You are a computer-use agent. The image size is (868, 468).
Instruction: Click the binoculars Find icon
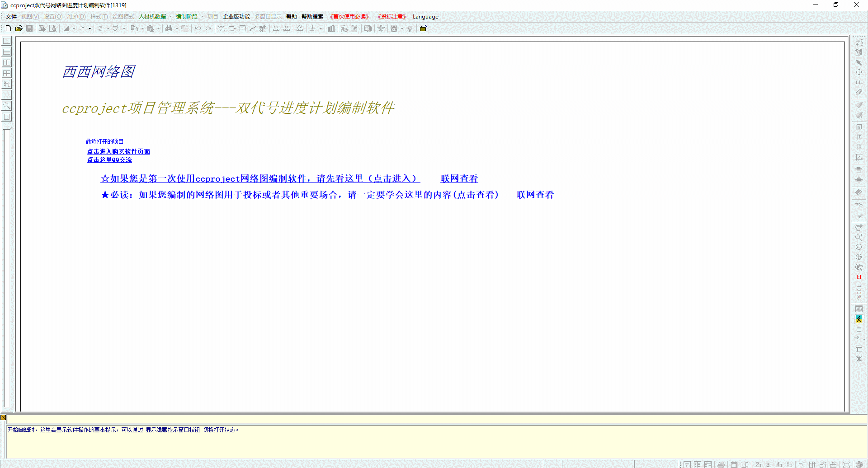click(169, 28)
